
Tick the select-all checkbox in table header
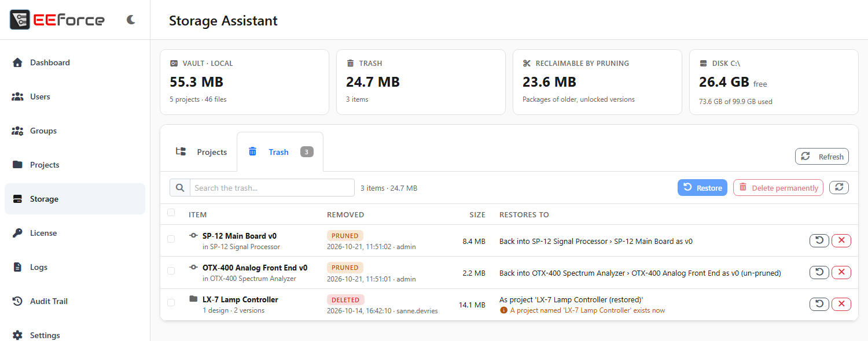pyautogui.click(x=171, y=213)
